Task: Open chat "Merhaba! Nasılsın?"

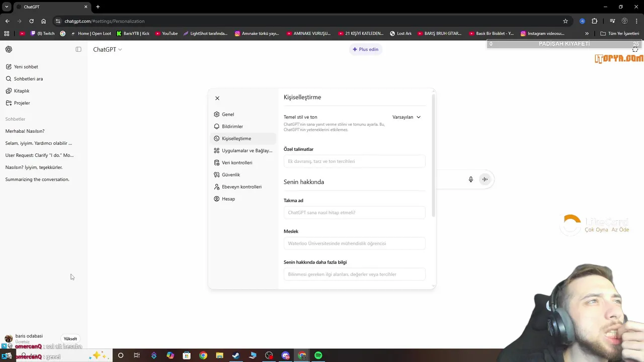Action: click(x=44, y=131)
